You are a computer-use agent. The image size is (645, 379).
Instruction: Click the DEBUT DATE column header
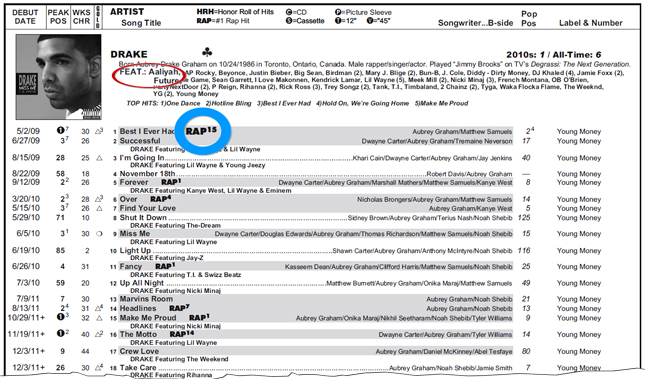click(25, 17)
